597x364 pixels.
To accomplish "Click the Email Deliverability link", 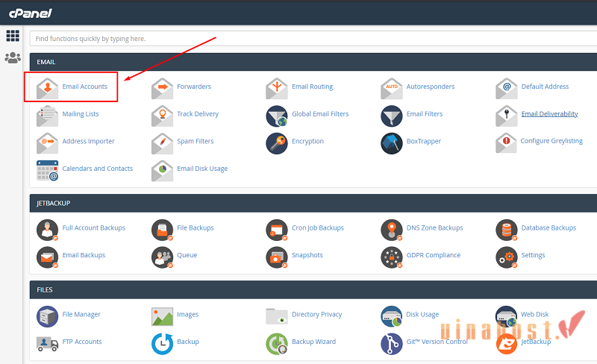I will [x=549, y=114].
